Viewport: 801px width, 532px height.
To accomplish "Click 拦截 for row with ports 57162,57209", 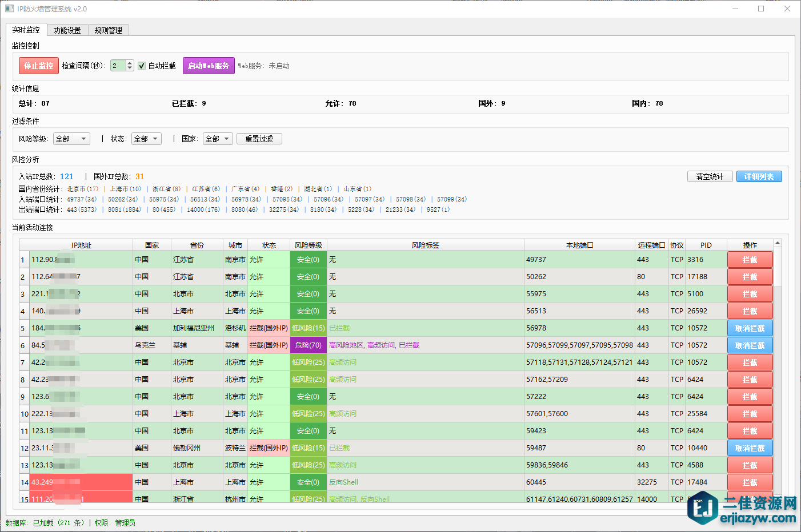I will pos(750,380).
